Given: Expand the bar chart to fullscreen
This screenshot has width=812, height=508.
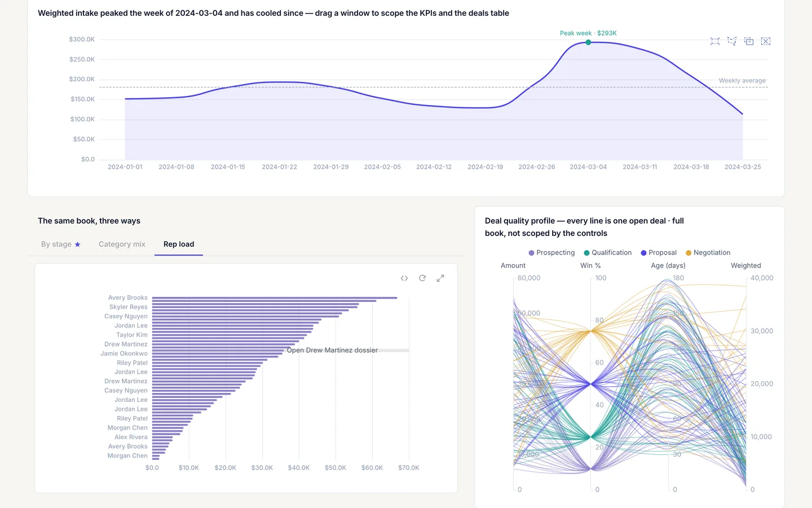Looking at the screenshot, I should click(x=440, y=278).
